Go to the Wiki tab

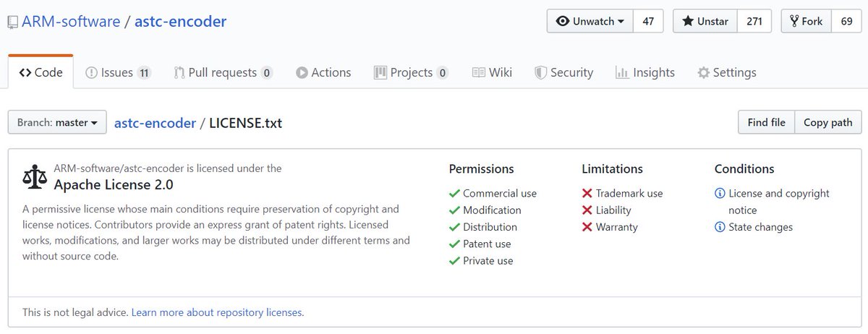click(492, 73)
